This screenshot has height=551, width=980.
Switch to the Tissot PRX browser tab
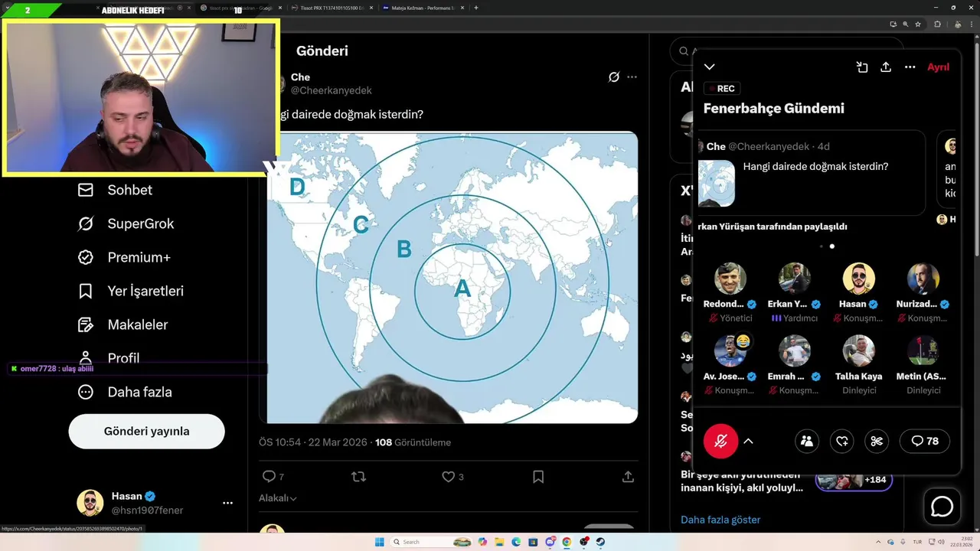pyautogui.click(x=332, y=8)
